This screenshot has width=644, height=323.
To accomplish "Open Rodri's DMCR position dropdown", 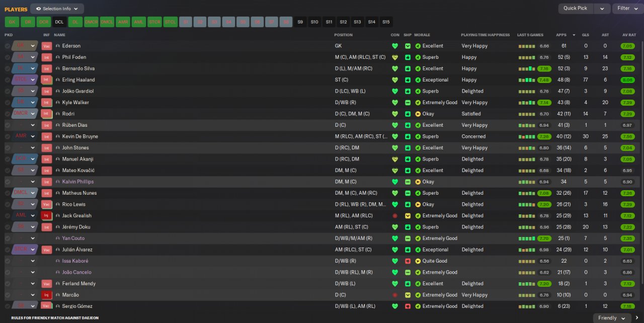I will point(33,114).
